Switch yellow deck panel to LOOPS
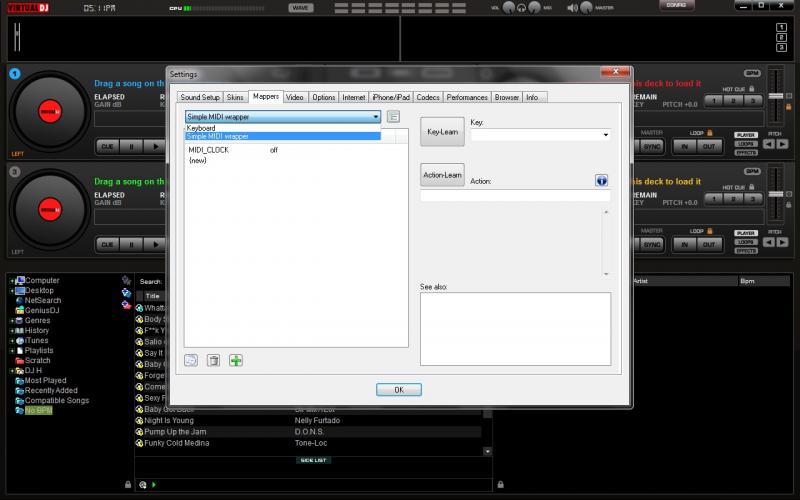 pyautogui.click(x=746, y=242)
